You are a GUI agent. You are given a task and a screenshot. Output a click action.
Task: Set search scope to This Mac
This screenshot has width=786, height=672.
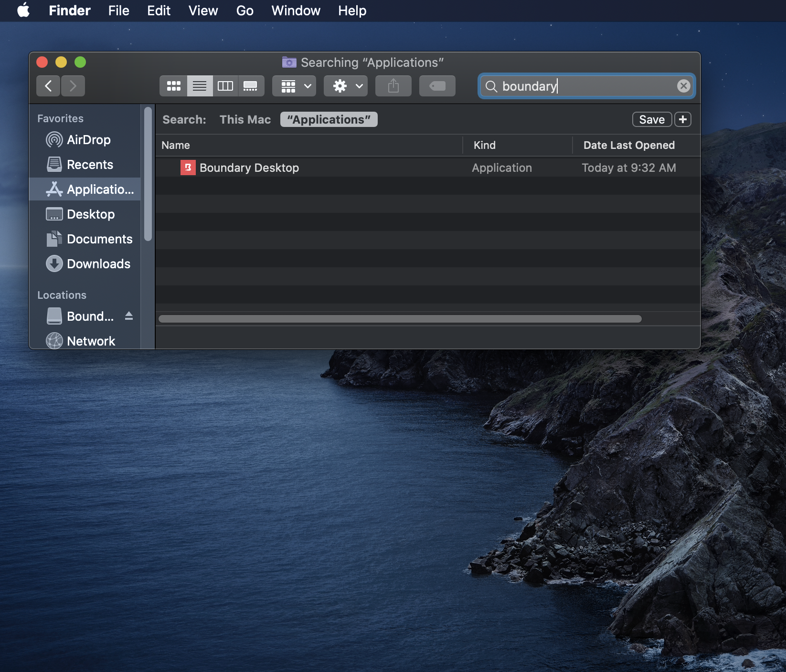pos(245,120)
